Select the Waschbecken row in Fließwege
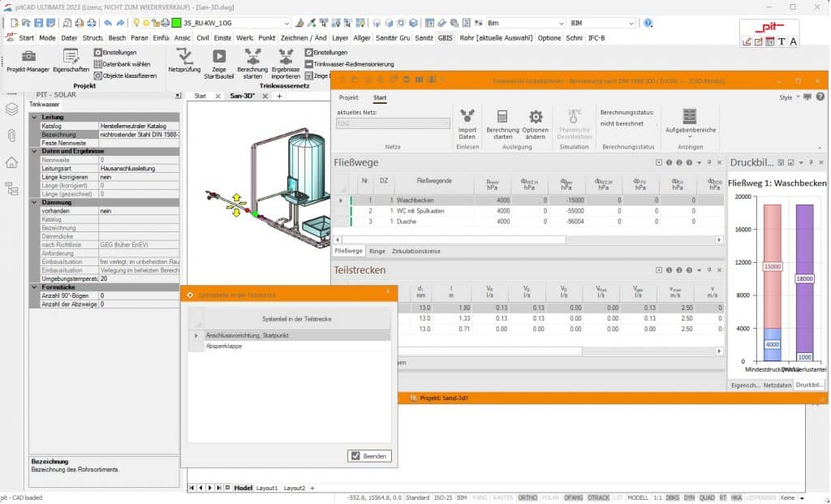 point(530,200)
